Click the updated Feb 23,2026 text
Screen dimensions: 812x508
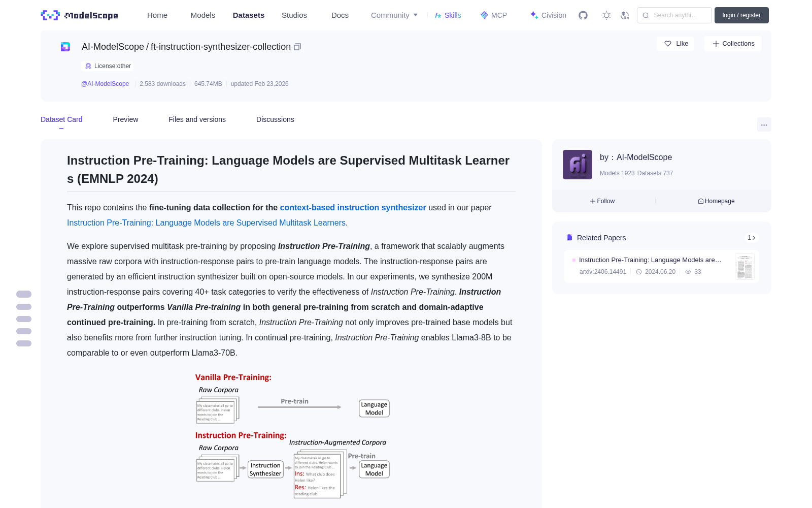click(x=260, y=84)
